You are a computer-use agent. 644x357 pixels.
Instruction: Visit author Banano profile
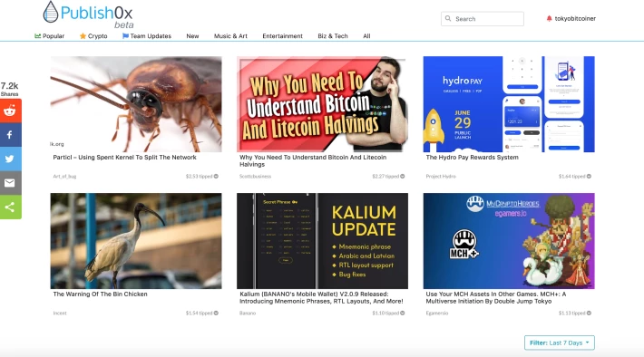[x=248, y=314]
